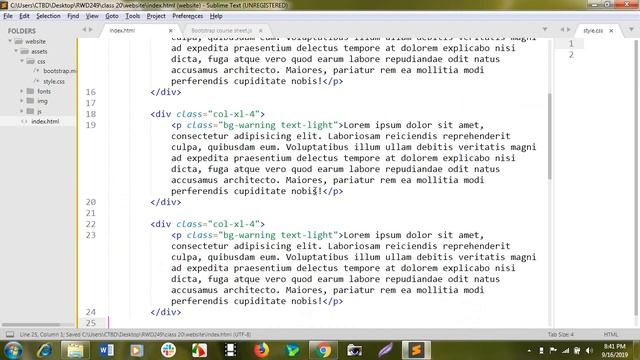640x360 pixels.
Task: Open Slack from the taskbar
Action: point(168,350)
